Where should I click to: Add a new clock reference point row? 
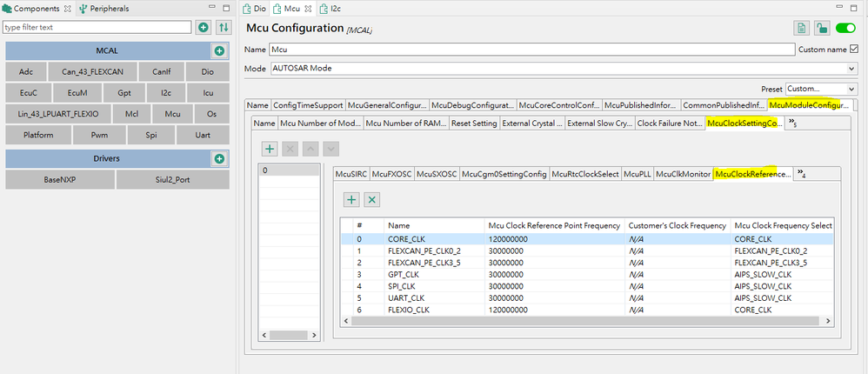351,199
